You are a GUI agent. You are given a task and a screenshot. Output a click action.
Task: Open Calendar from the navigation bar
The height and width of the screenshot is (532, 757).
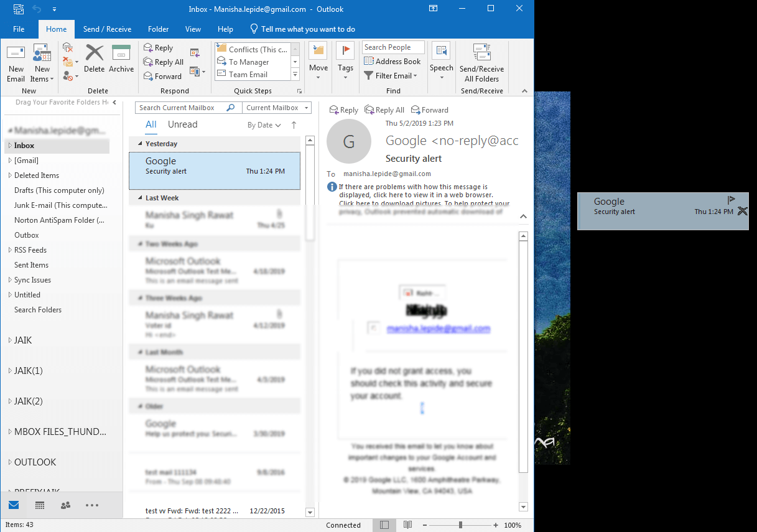pos(40,505)
